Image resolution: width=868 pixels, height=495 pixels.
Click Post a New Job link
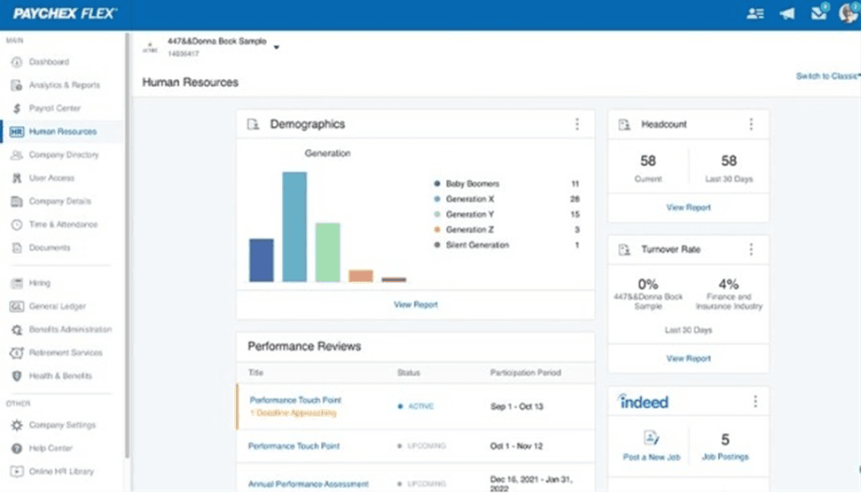(x=652, y=458)
